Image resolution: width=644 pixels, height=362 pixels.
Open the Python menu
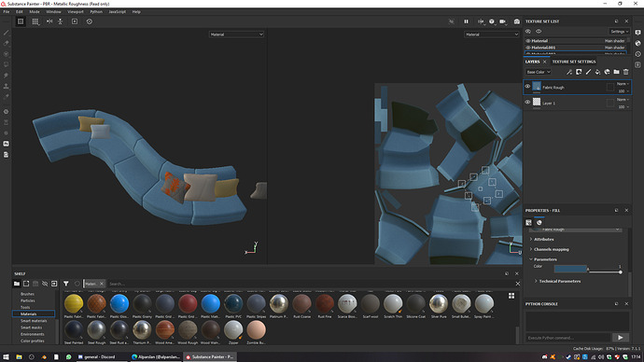[96, 12]
